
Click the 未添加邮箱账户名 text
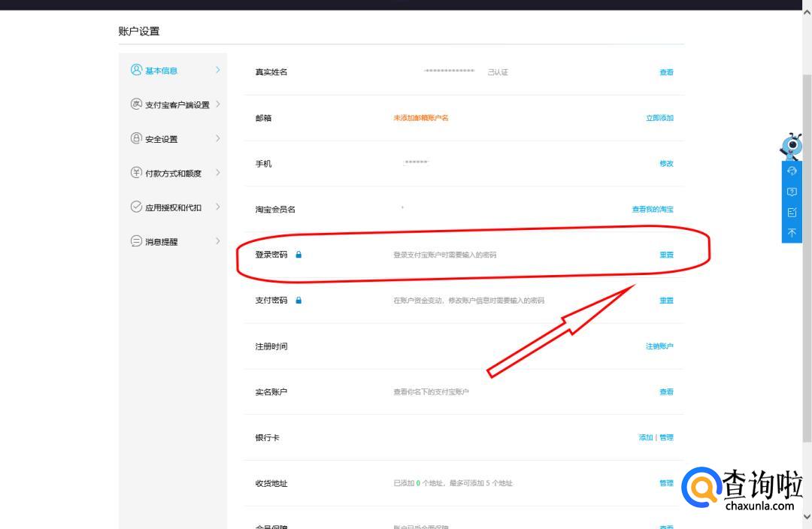pyautogui.click(x=421, y=118)
